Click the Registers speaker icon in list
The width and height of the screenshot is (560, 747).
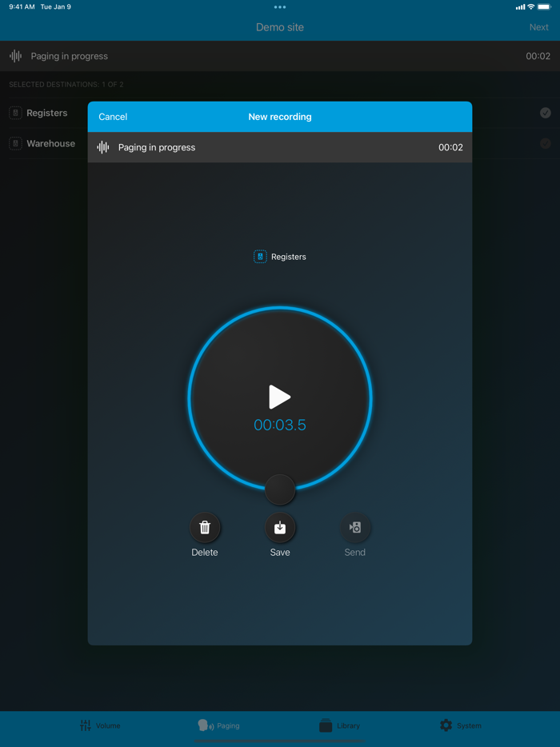[x=15, y=113]
